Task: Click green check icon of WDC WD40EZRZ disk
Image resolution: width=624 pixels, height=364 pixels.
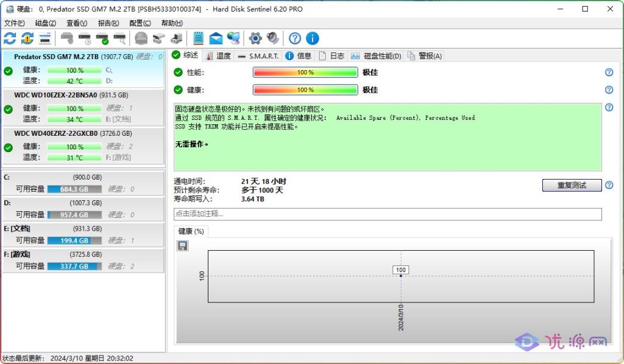Action: (x=9, y=148)
